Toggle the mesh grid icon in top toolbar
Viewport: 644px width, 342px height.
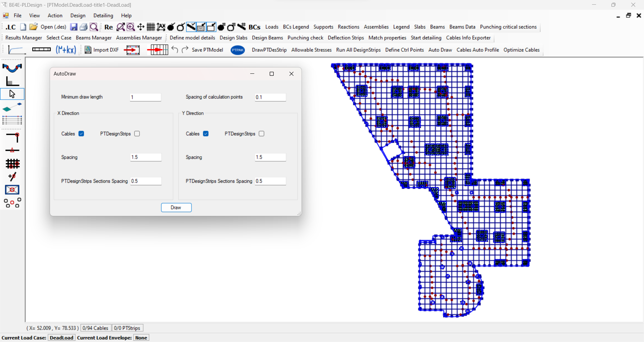click(x=151, y=27)
